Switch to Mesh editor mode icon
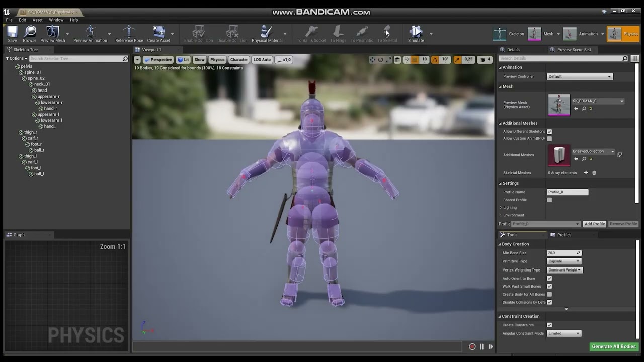This screenshot has width=644, height=362. point(534,34)
